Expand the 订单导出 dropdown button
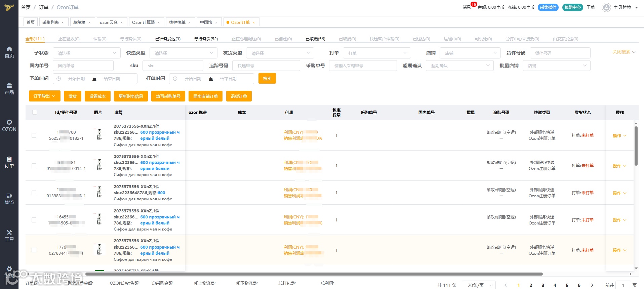Viewport: 644px width, 289px height. coord(44,96)
